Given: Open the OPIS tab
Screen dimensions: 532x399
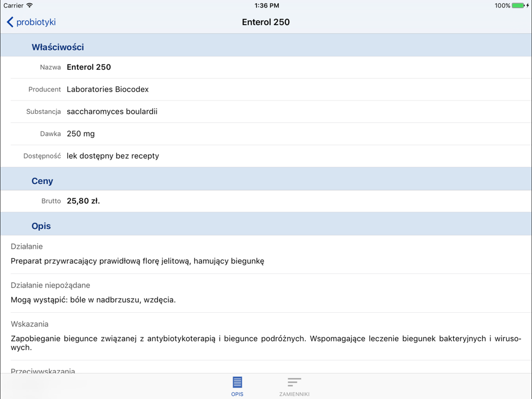Looking at the screenshot, I should pyautogui.click(x=237, y=386).
